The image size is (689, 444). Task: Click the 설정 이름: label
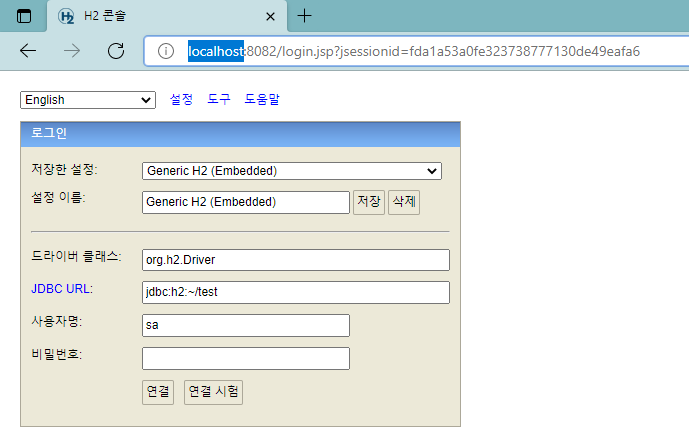(x=58, y=197)
